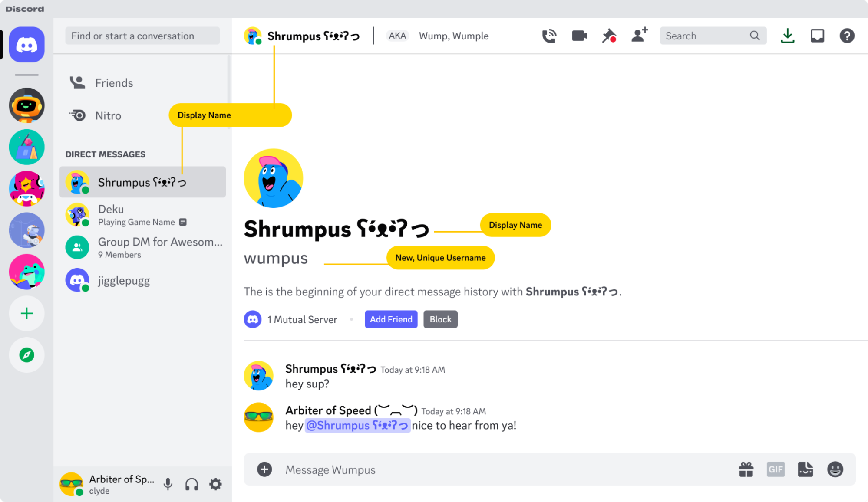This screenshot has height=502, width=868.
Task: Click the start voice call icon
Action: [x=548, y=35]
